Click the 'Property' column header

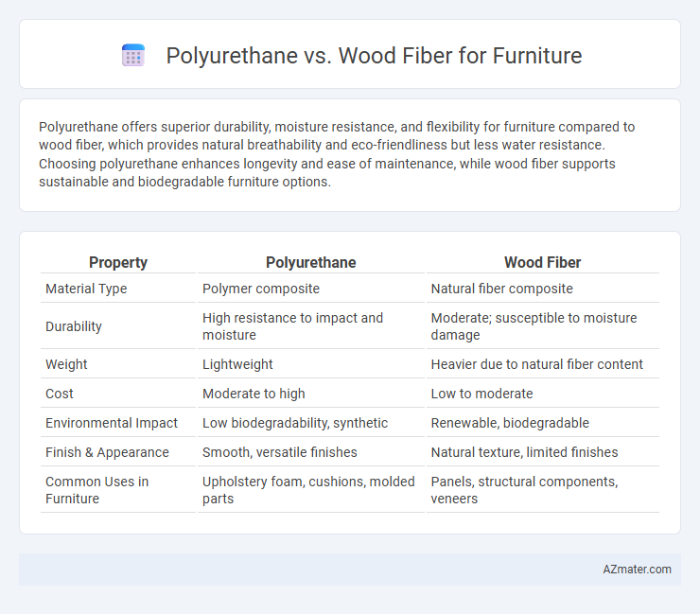(118, 263)
